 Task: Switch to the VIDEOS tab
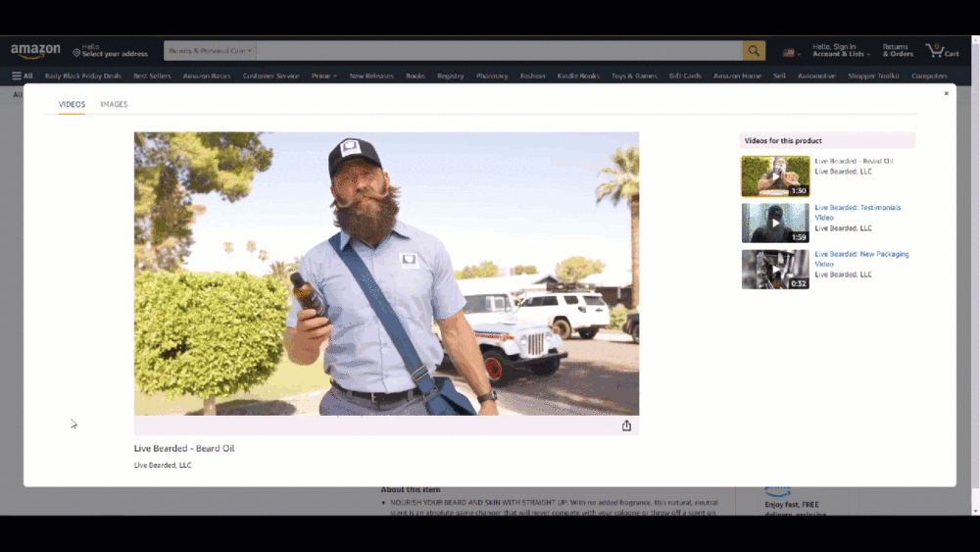pyautogui.click(x=72, y=104)
